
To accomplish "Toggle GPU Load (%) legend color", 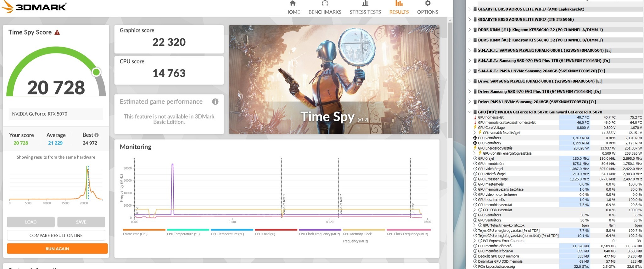I will [x=276, y=230].
